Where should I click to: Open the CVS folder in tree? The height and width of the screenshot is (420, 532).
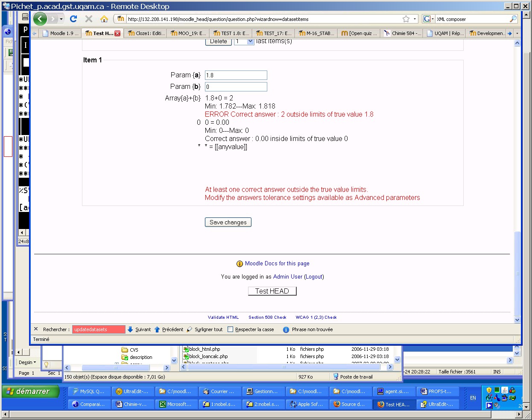(x=130, y=350)
